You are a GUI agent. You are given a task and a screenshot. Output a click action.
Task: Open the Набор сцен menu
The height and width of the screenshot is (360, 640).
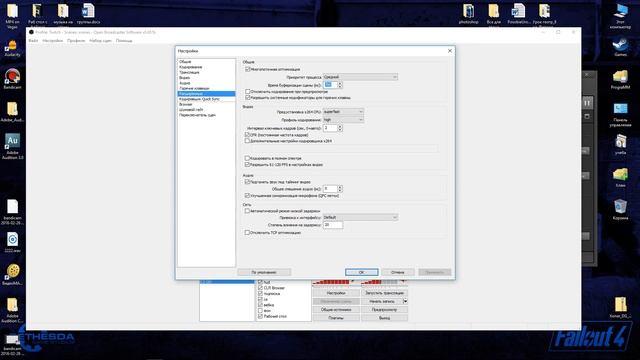pyautogui.click(x=100, y=41)
